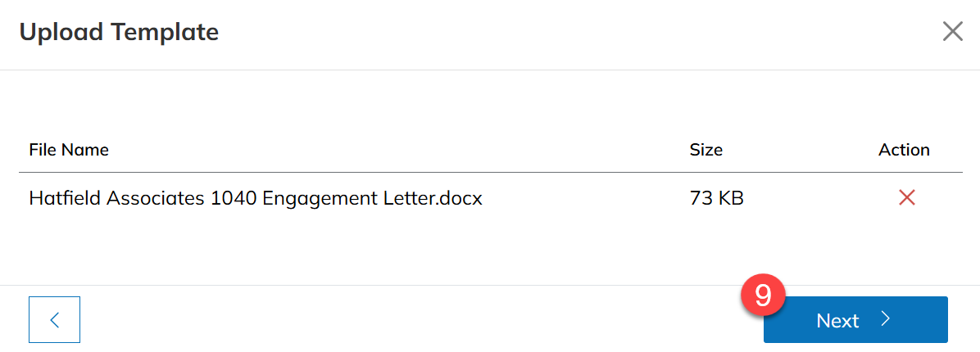Click the red X under the Action column

pyautogui.click(x=906, y=198)
